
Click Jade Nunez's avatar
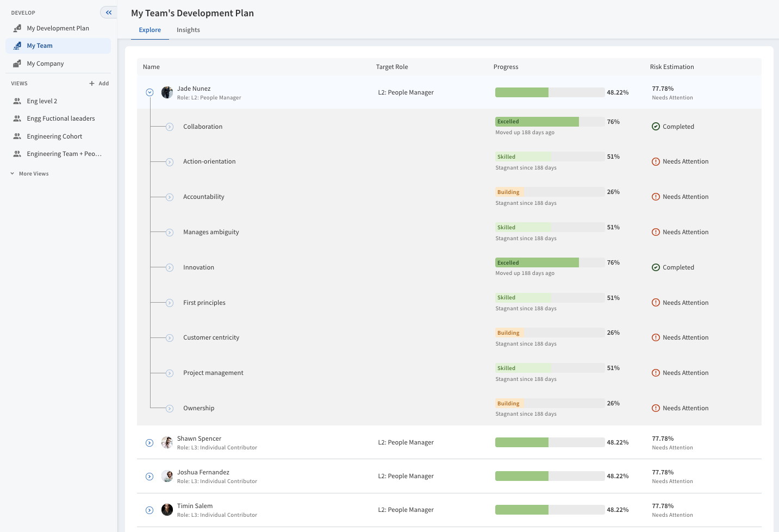[x=167, y=92]
